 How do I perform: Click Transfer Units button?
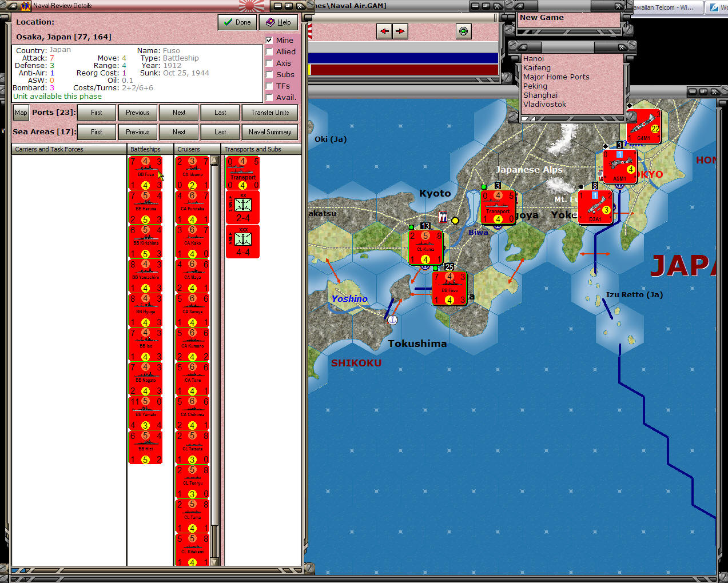pos(270,113)
